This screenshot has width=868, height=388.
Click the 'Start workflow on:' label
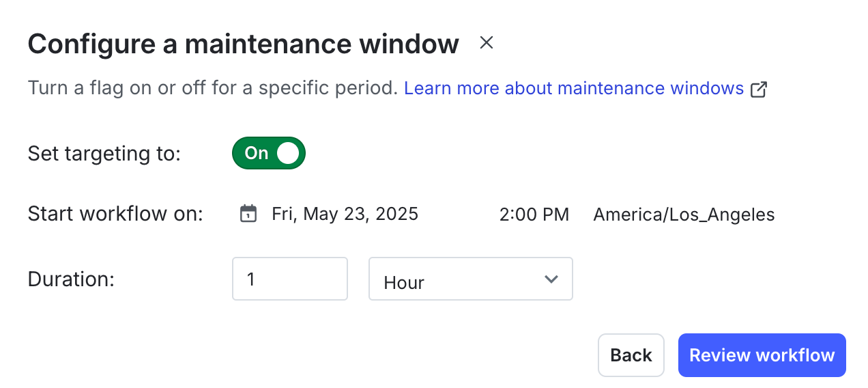point(115,214)
